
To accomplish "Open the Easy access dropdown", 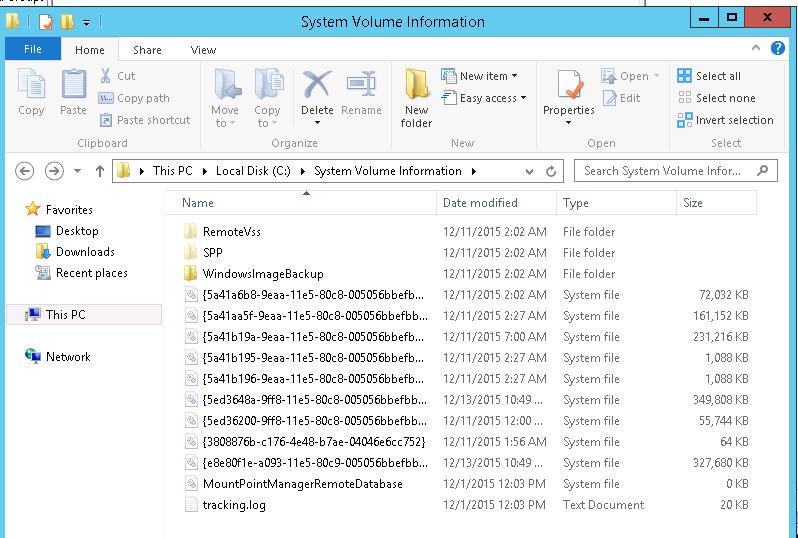I will (x=483, y=98).
